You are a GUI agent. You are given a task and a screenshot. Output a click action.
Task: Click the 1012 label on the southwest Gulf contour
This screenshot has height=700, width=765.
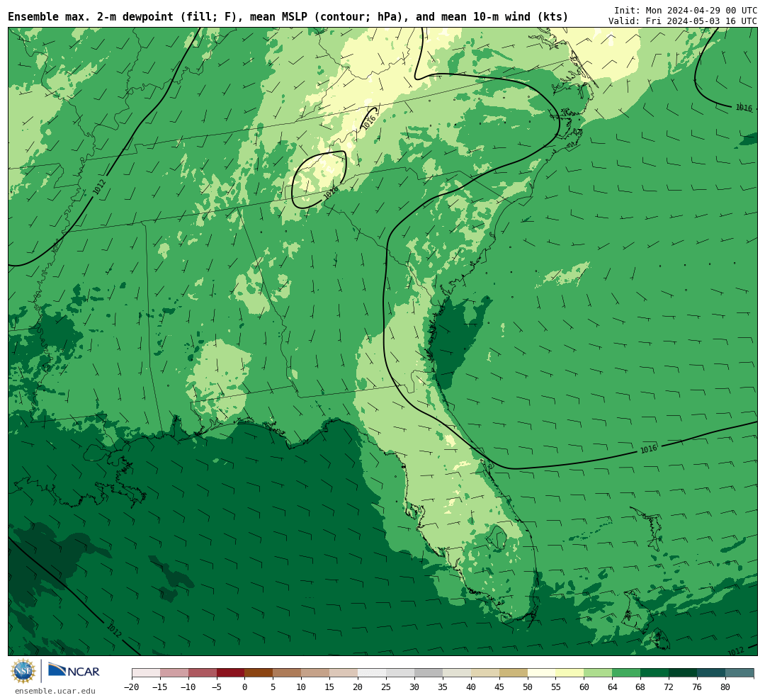tap(113, 630)
